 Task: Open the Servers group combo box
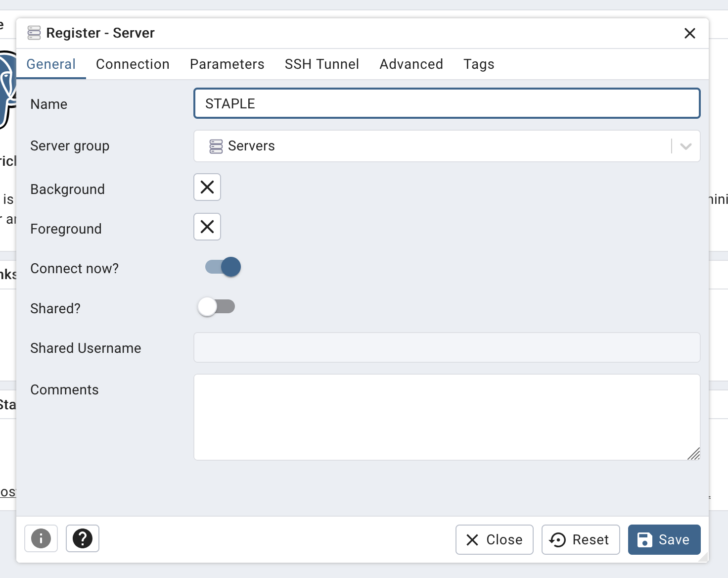pos(430,146)
